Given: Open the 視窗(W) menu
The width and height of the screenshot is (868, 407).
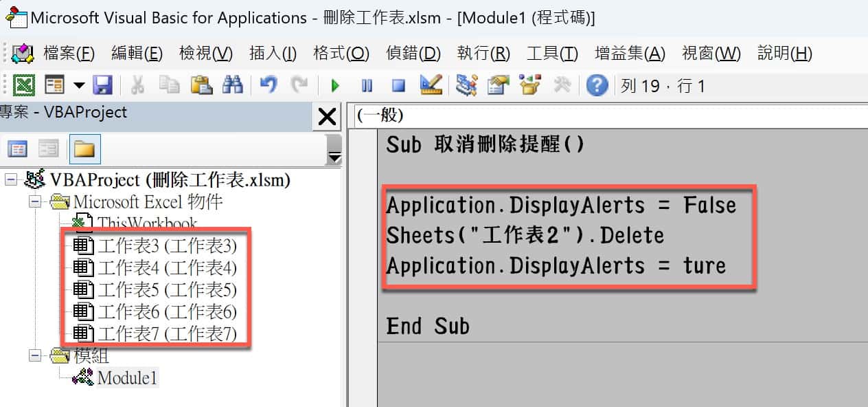Looking at the screenshot, I should point(711,53).
